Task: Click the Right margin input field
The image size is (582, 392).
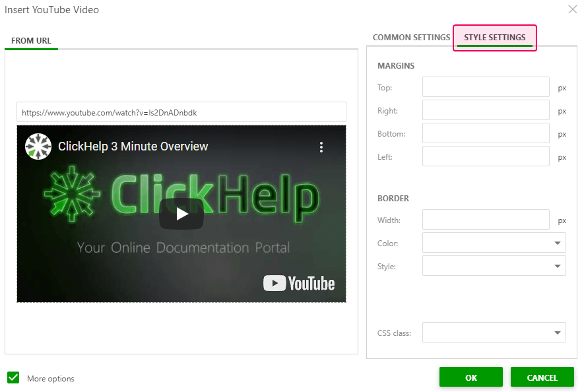Action: click(x=486, y=110)
